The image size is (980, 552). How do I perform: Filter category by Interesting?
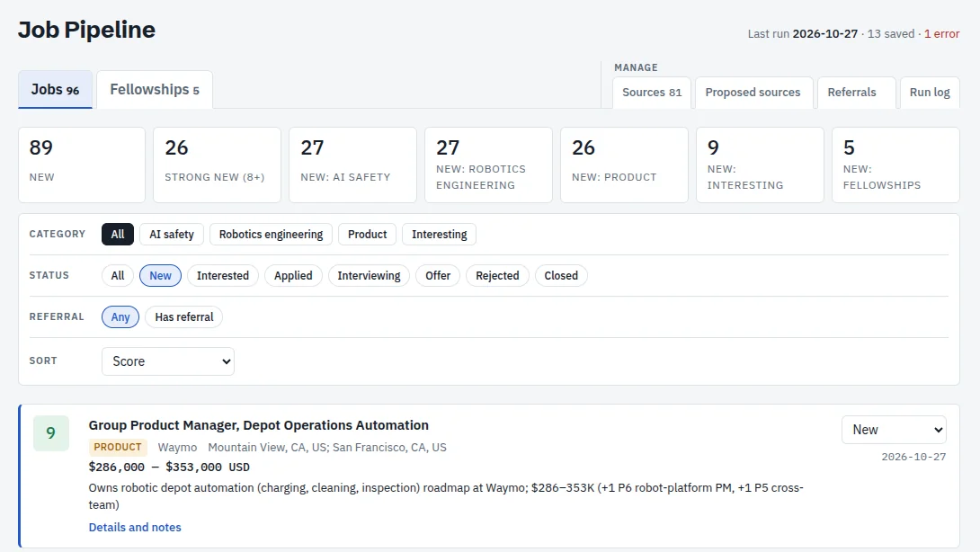coord(439,235)
